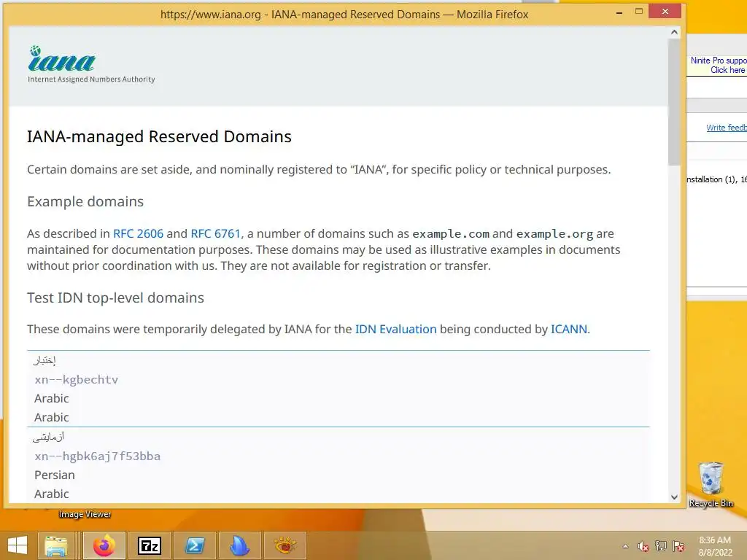Open the Windows Start button
The image size is (747, 560).
tap(18, 545)
